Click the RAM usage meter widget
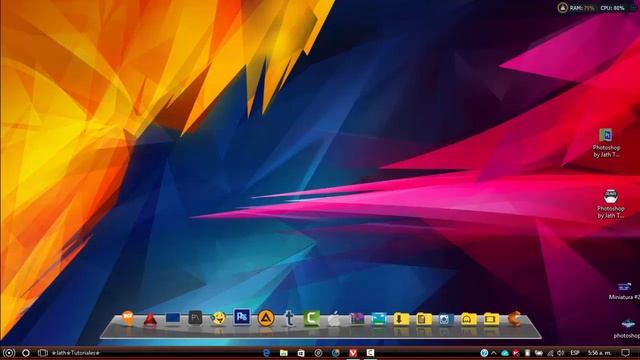Viewport: 640px width, 360px height. pos(582,8)
